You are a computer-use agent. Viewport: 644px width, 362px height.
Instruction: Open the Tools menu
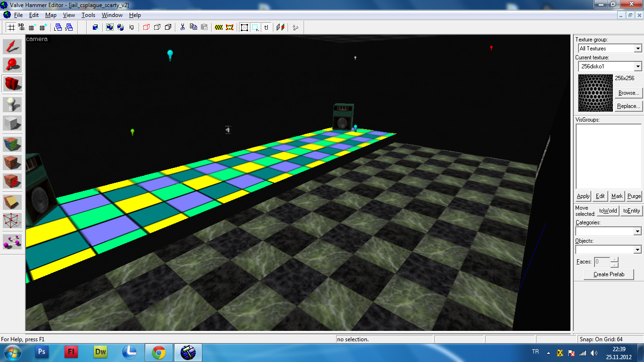pos(88,15)
